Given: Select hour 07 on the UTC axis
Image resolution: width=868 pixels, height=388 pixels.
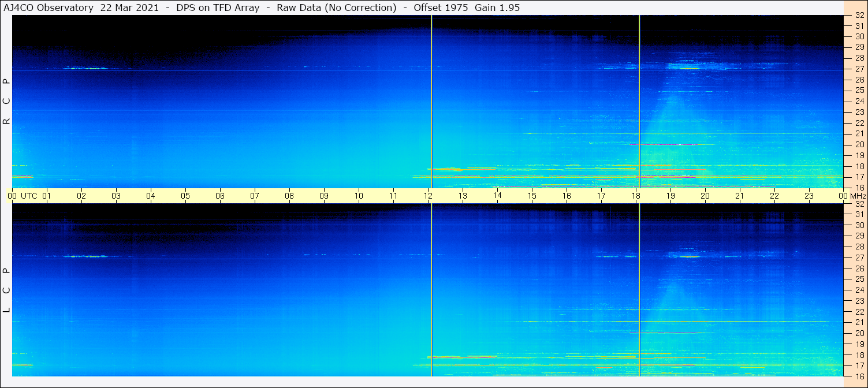Looking at the screenshot, I should (255, 196).
